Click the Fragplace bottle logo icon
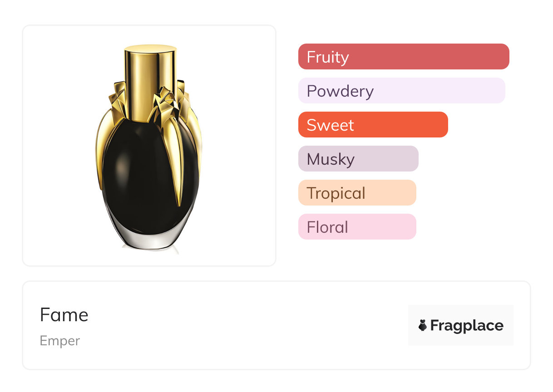The width and height of the screenshot is (553, 392). [423, 325]
